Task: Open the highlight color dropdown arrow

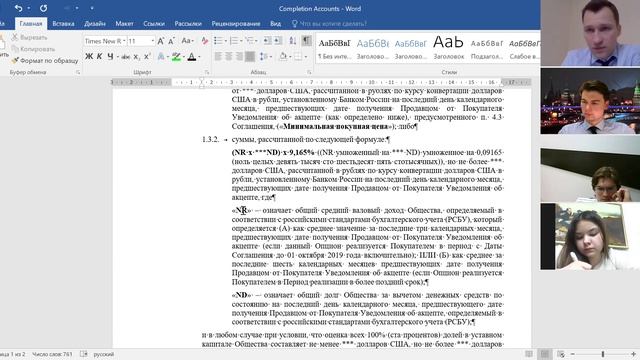Action: pyautogui.click(x=184, y=57)
